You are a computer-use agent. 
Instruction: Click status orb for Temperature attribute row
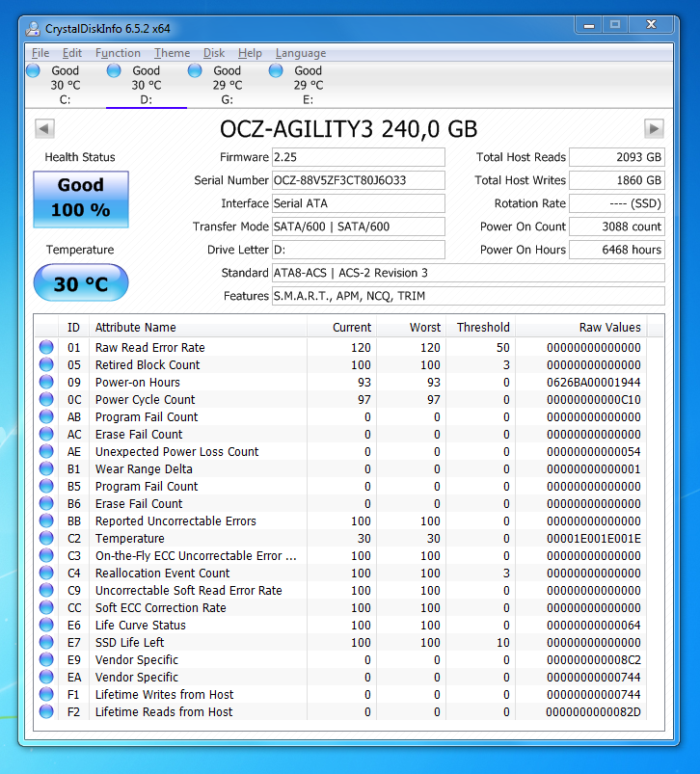click(46, 539)
